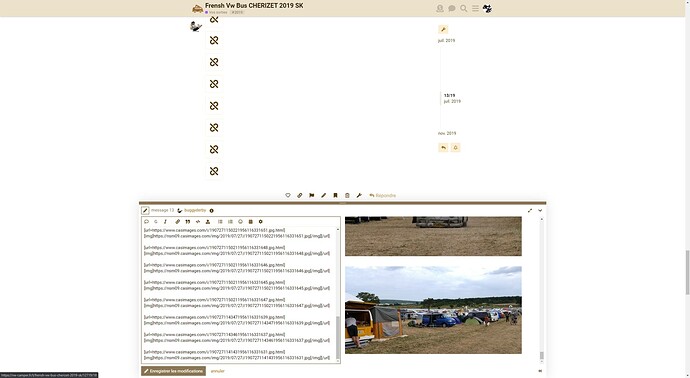Click the edit pencil in the composer header
Image resolution: width=690 pixels, height=378 pixels.
click(x=145, y=210)
